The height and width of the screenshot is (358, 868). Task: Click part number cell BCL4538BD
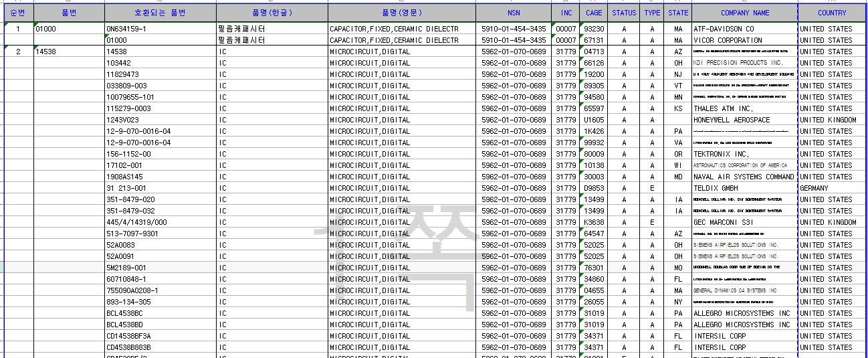coord(160,325)
